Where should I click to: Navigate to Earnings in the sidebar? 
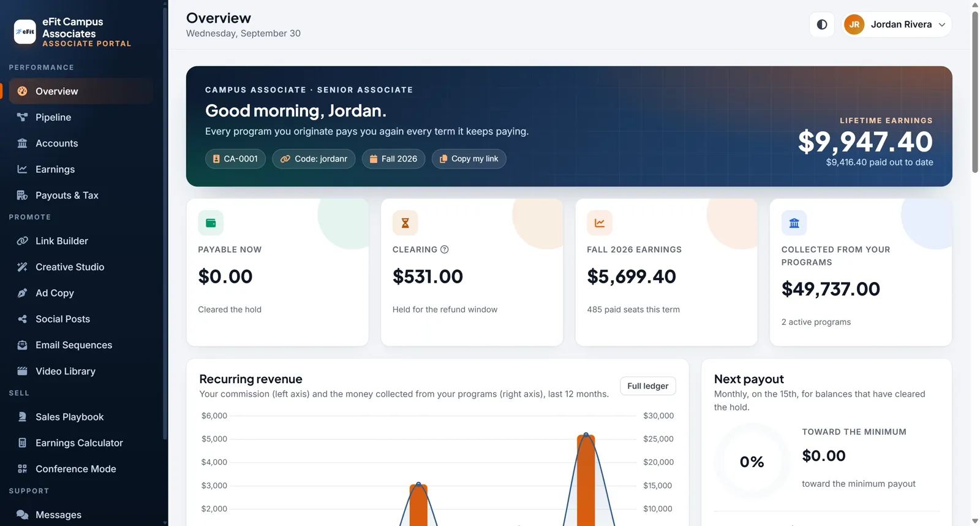coord(81,169)
